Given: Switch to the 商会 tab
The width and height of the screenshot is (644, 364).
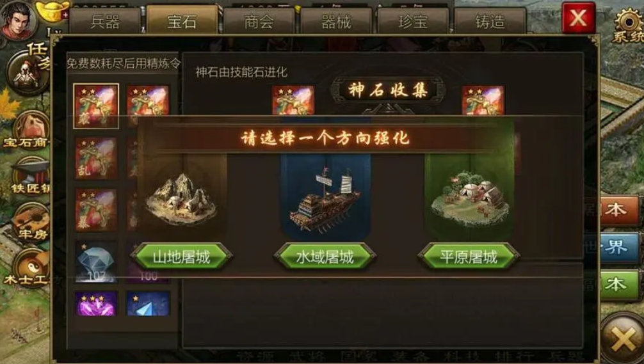Looking at the screenshot, I should [259, 21].
